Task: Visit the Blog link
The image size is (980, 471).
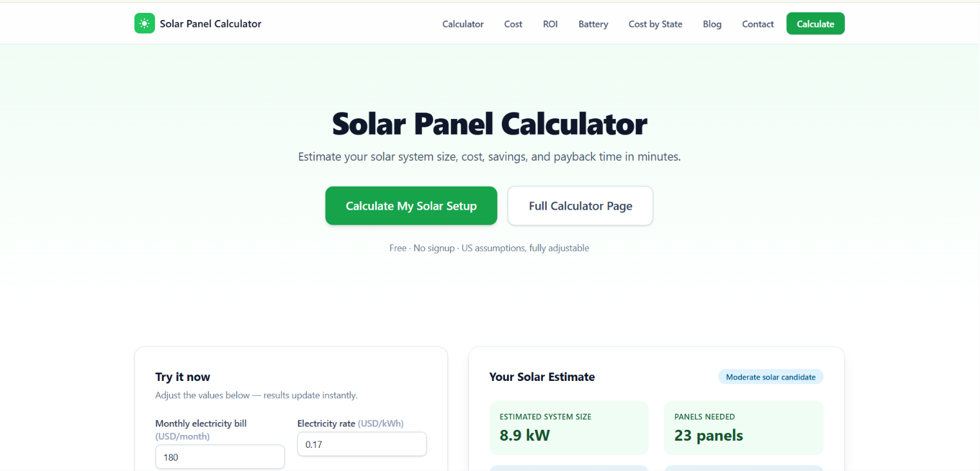Action: (712, 24)
